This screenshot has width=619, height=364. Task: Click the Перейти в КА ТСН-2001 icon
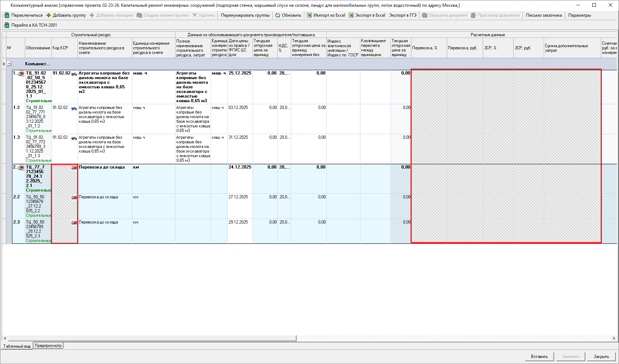[x=7, y=25]
